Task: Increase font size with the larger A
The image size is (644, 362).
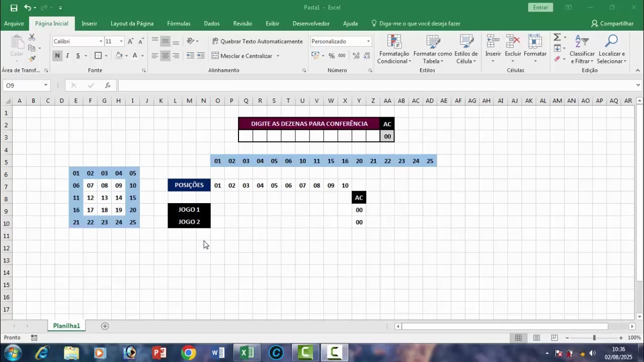Action: [130, 41]
